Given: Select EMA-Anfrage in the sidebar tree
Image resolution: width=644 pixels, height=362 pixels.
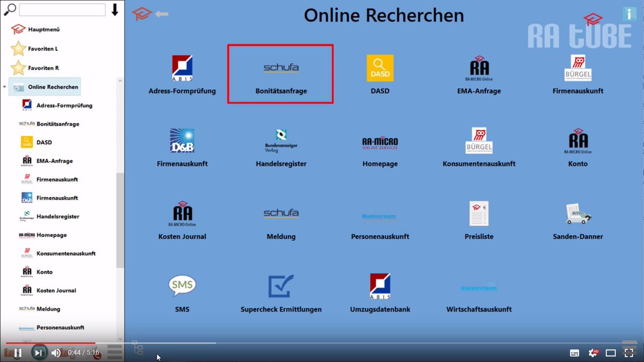Looking at the screenshot, I should (x=47, y=161).
